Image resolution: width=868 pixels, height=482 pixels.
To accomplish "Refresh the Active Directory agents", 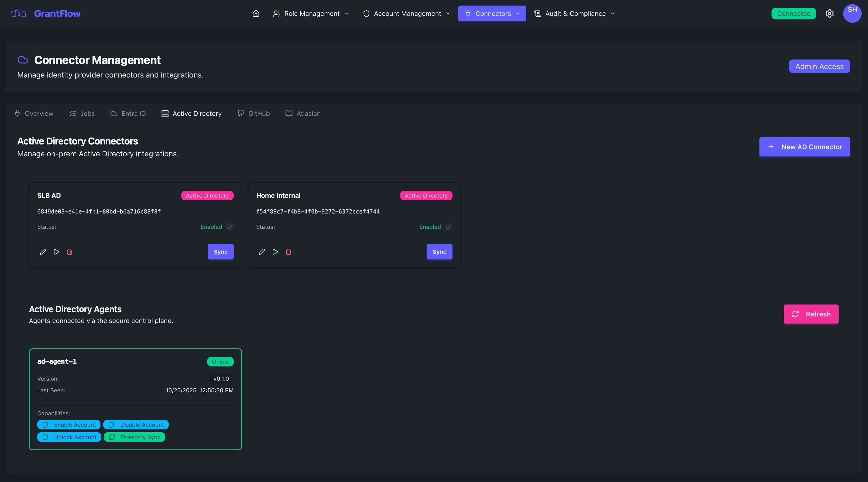I will point(811,314).
